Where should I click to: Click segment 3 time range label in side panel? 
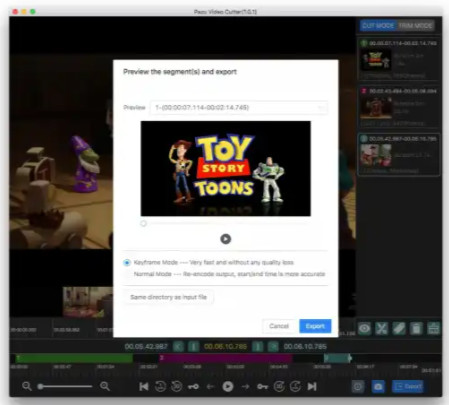pyautogui.click(x=403, y=139)
